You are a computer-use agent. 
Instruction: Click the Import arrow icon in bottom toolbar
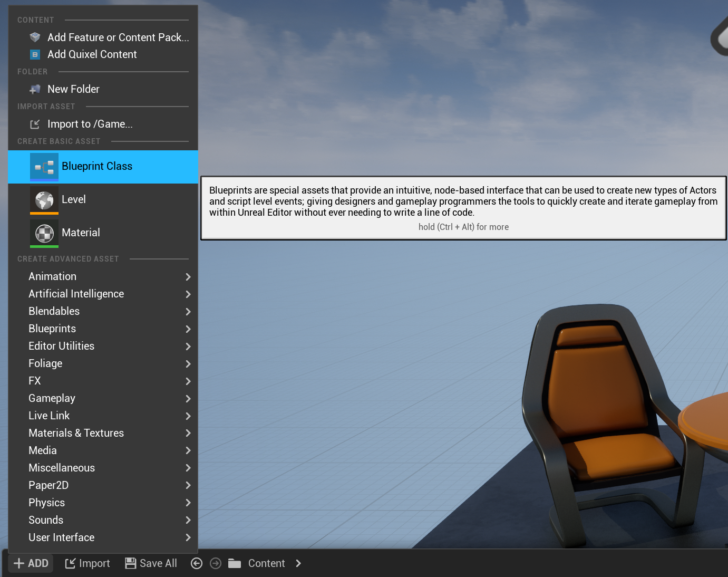point(70,564)
